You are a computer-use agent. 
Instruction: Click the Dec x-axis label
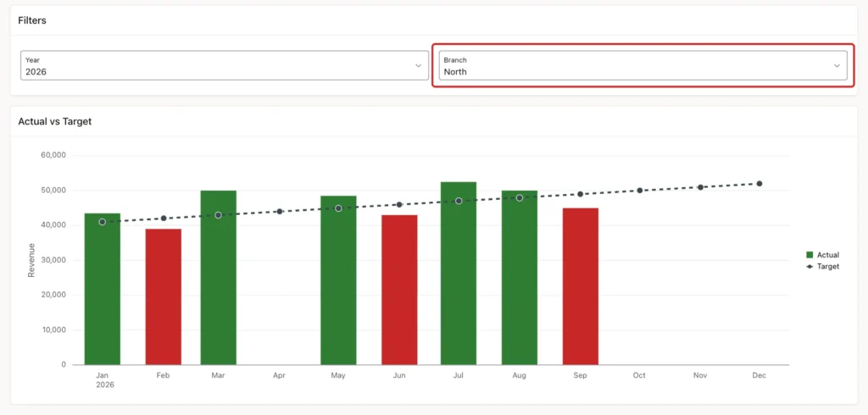click(x=759, y=375)
